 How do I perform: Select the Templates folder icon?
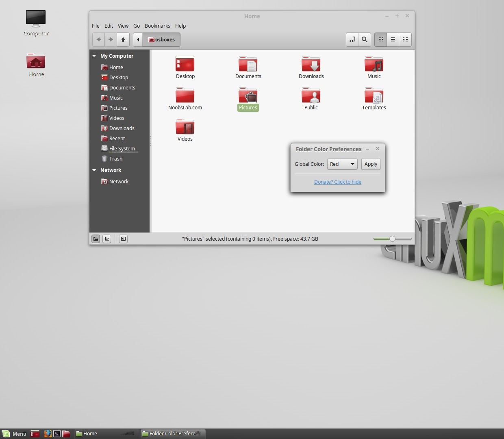[374, 96]
